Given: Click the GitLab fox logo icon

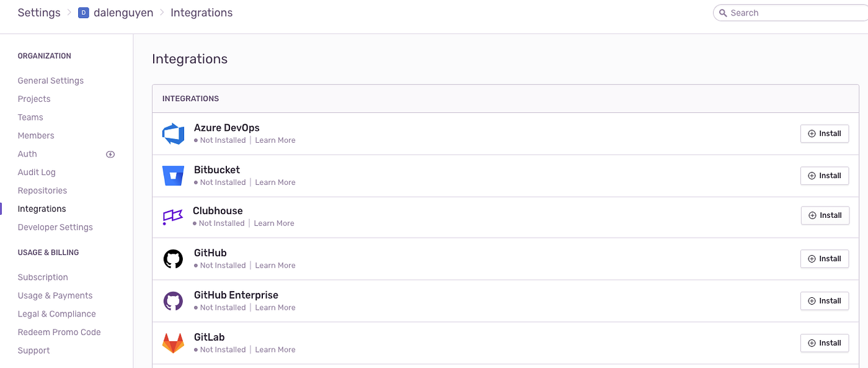Looking at the screenshot, I should pyautogui.click(x=173, y=343).
